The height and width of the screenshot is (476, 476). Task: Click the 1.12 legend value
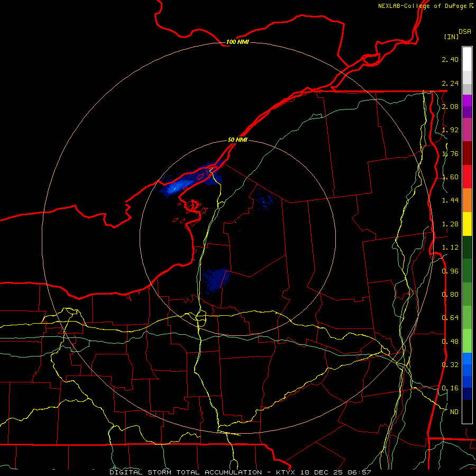pos(450,248)
